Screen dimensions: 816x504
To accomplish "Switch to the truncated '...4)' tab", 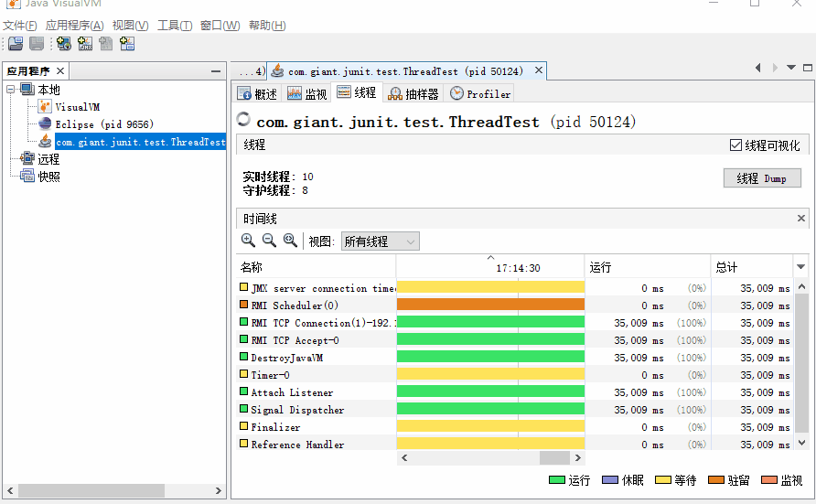I will (250, 71).
